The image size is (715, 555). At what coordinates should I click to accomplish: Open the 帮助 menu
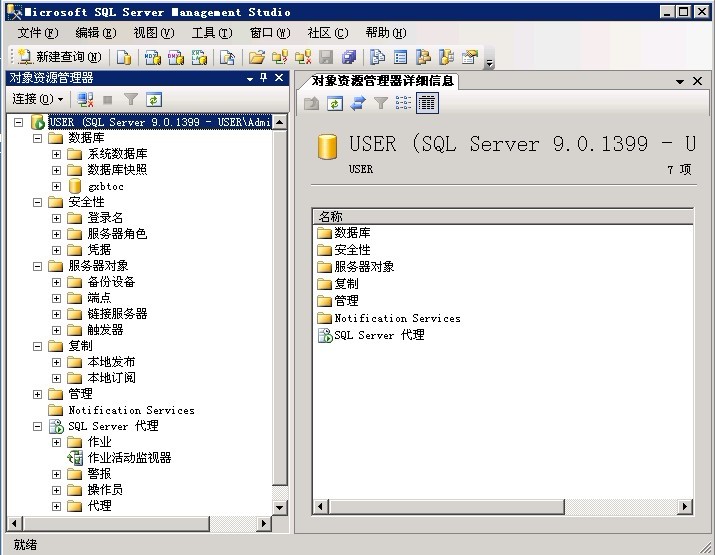tap(386, 33)
